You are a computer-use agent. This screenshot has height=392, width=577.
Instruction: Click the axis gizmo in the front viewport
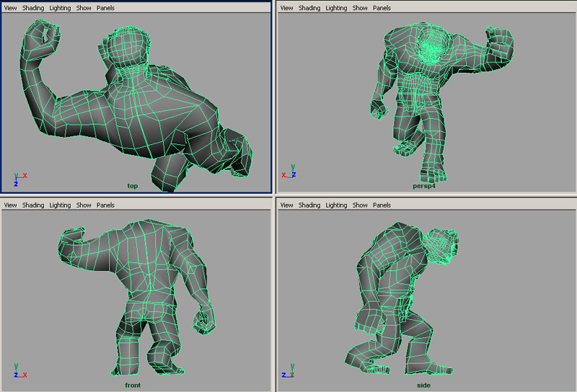coord(19,372)
